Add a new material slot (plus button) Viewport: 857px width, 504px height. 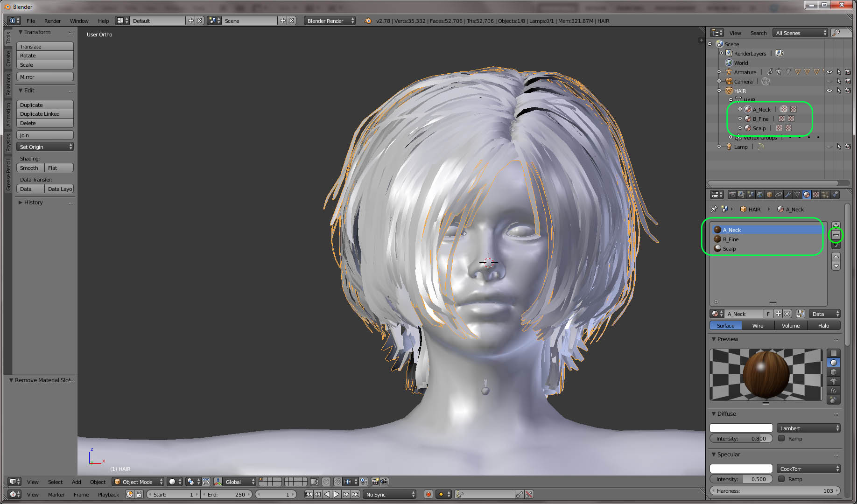pyautogui.click(x=836, y=225)
